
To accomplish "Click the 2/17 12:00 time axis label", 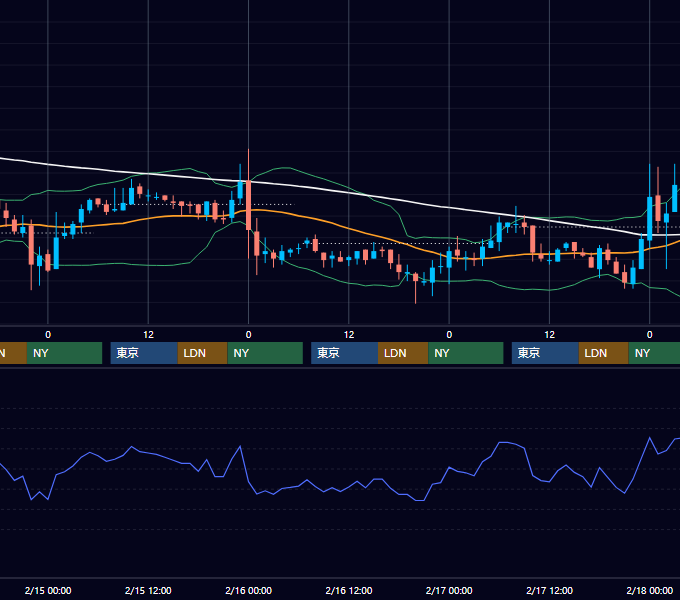I will tap(549, 590).
